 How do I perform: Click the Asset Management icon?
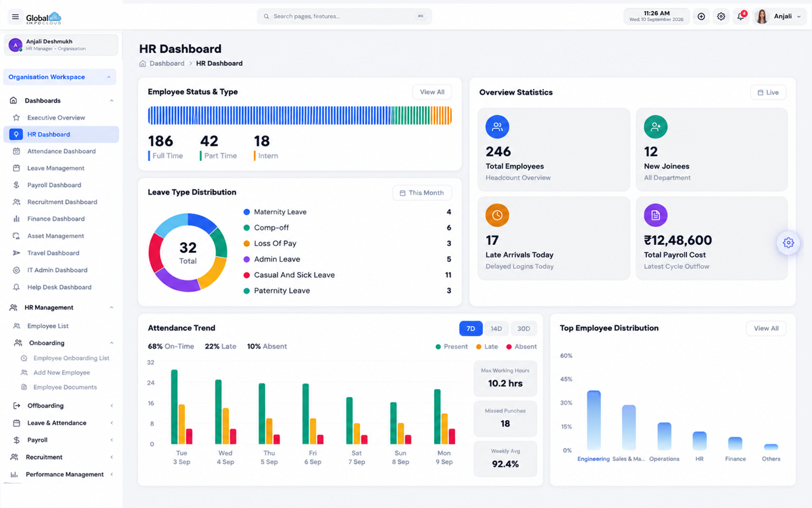[x=16, y=236]
